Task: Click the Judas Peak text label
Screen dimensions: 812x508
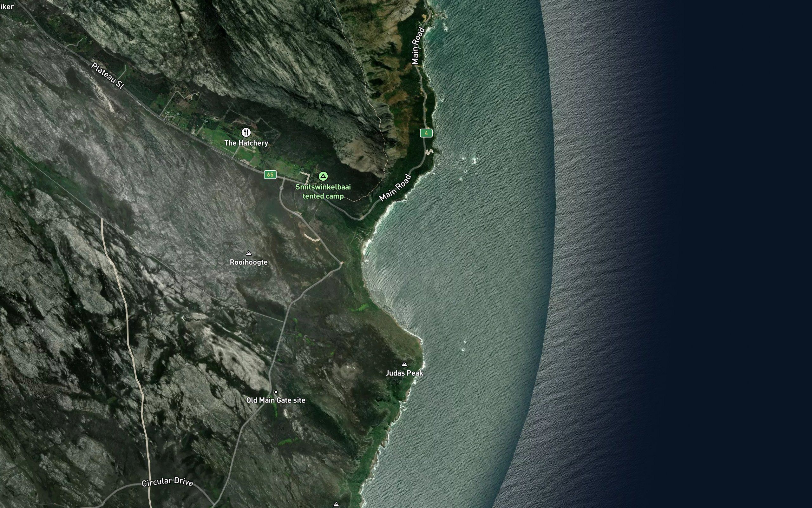Action: [x=404, y=373]
